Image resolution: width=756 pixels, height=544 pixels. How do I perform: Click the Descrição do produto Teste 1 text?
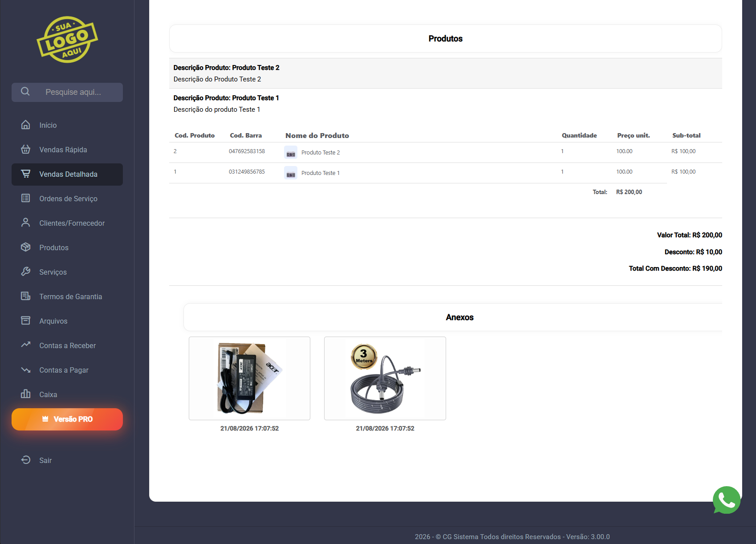pos(217,110)
